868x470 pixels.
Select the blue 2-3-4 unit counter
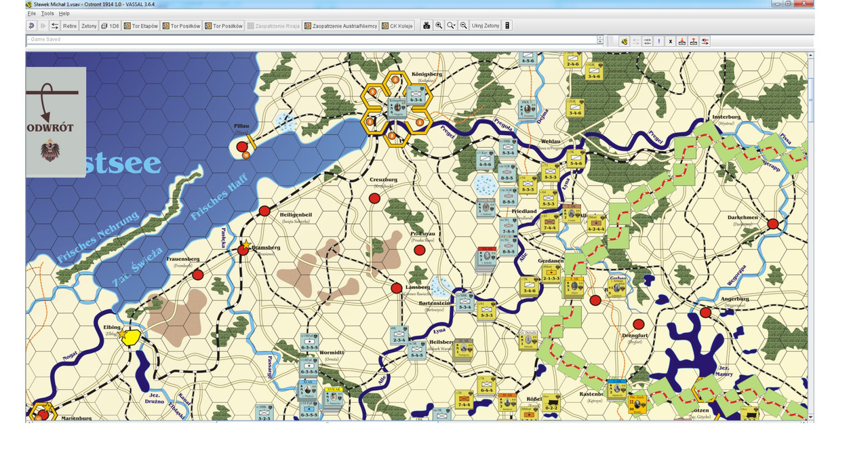tap(399, 336)
